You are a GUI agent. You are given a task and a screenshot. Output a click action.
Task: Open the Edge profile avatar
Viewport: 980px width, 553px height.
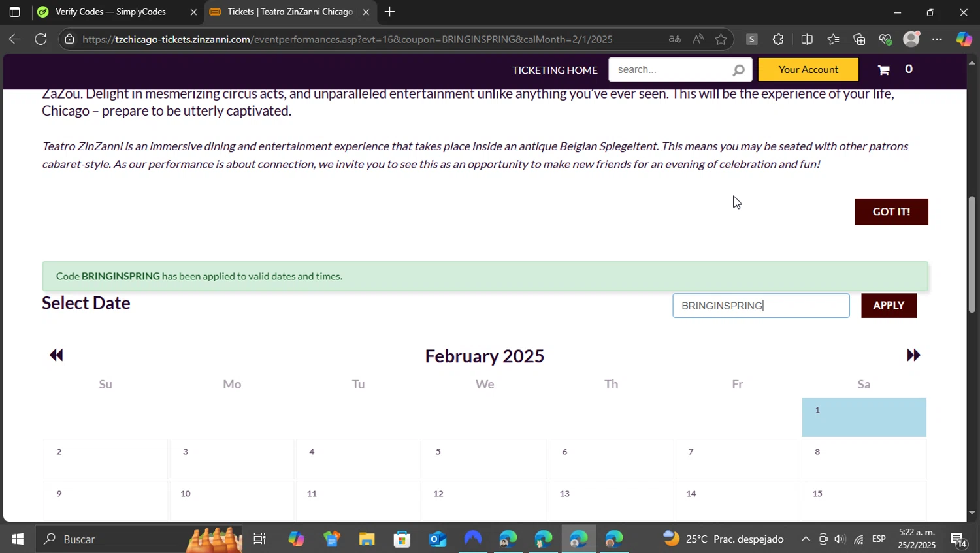pyautogui.click(x=911, y=39)
